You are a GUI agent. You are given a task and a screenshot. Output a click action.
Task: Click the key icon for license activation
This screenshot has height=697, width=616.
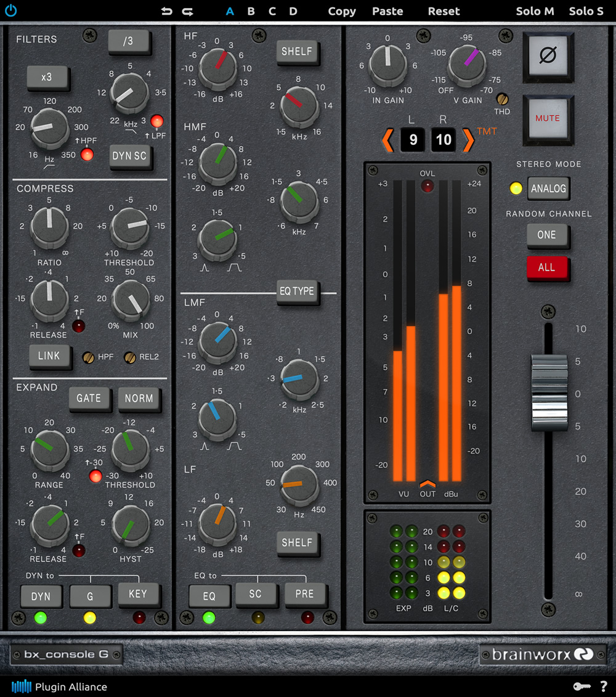[583, 686]
